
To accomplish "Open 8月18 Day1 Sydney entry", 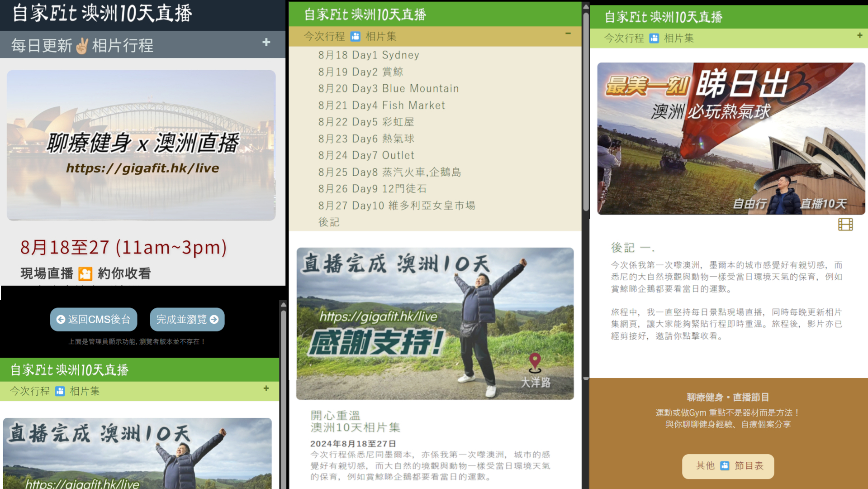I will 368,55.
